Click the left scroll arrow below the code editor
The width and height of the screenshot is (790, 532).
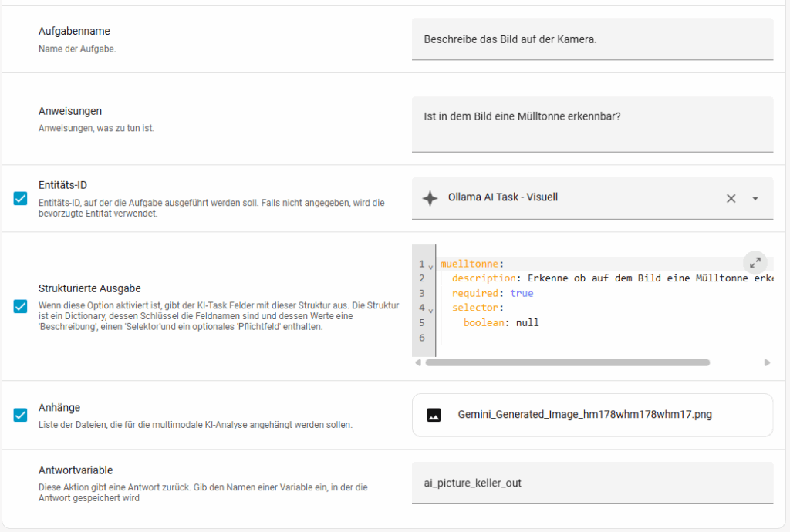pos(418,362)
